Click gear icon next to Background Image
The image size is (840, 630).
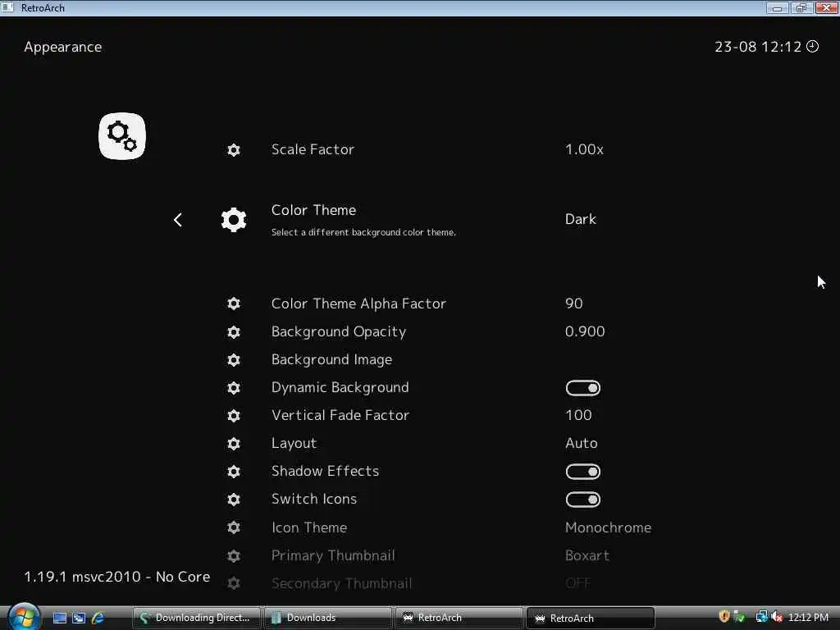(234, 360)
